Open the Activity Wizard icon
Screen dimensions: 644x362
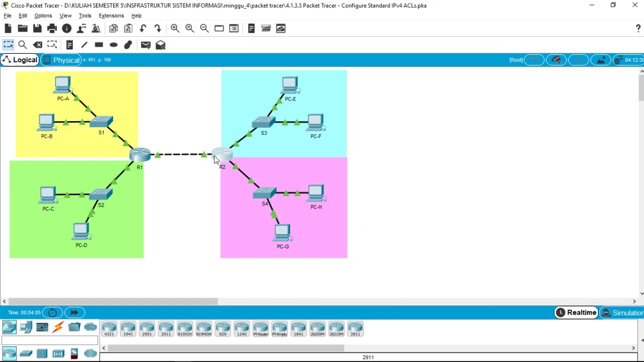(96, 29)
